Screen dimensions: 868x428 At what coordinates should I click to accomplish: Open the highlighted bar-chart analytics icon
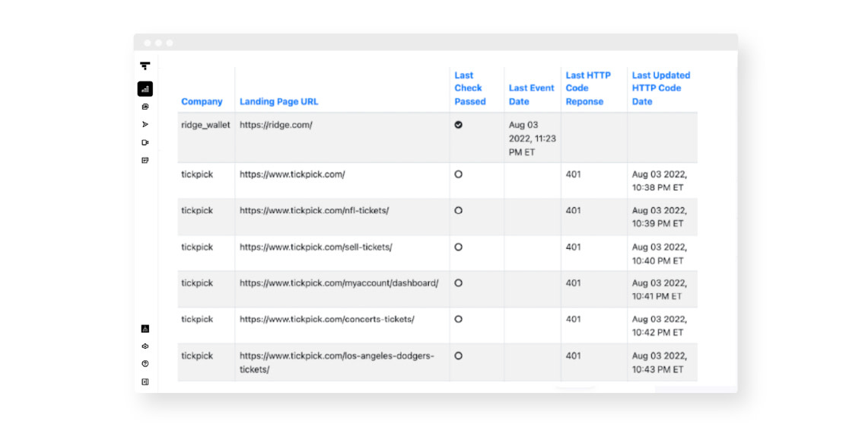click(x=145, y=88)
